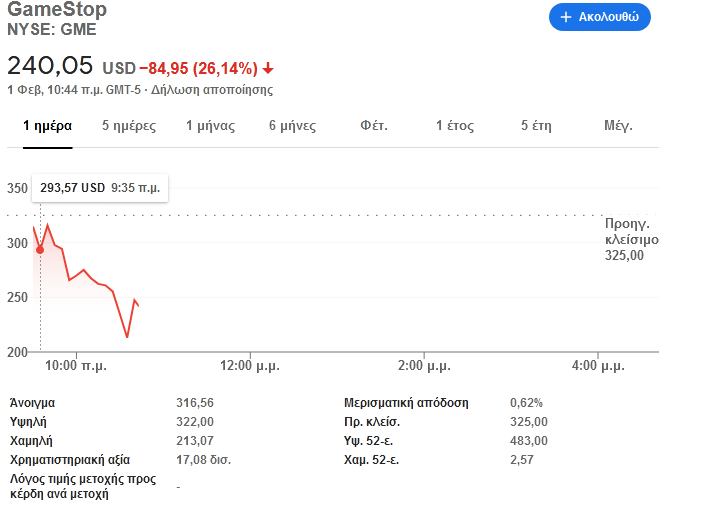This screenshot has width=708, height=515.
Task: Click the Μερισματική απόδοση value 0,62%
Action: click(526, 403)
